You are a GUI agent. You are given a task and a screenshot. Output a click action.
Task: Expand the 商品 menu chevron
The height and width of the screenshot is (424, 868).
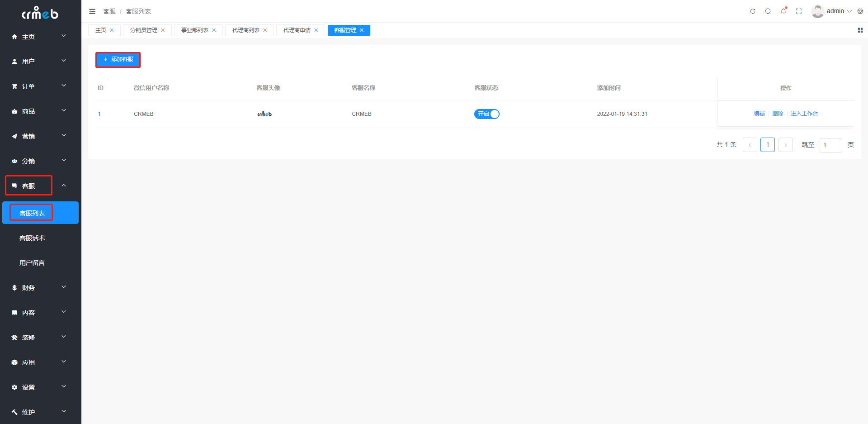[x=64, y=110]
